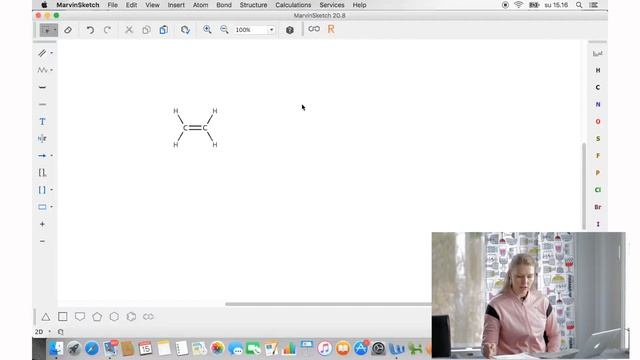
Task: Click the name to structure tool
Action: (42, 139)
